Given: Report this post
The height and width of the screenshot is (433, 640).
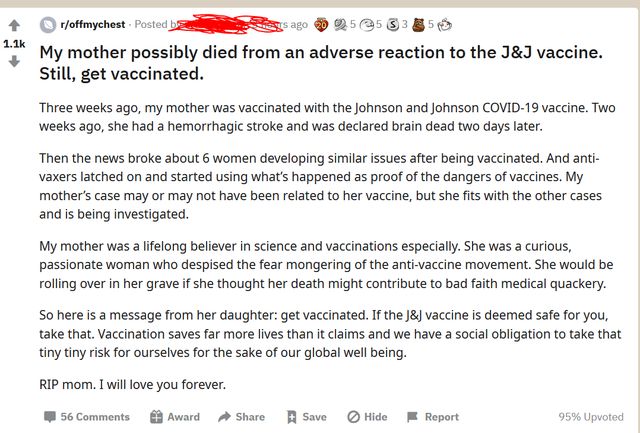Looking at the screenshot, I should [433, 417].
